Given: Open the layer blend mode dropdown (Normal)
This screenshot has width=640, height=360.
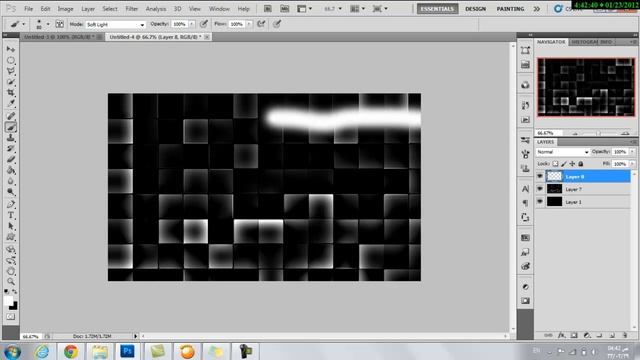Looking at the screenshot, I should 562,152.
